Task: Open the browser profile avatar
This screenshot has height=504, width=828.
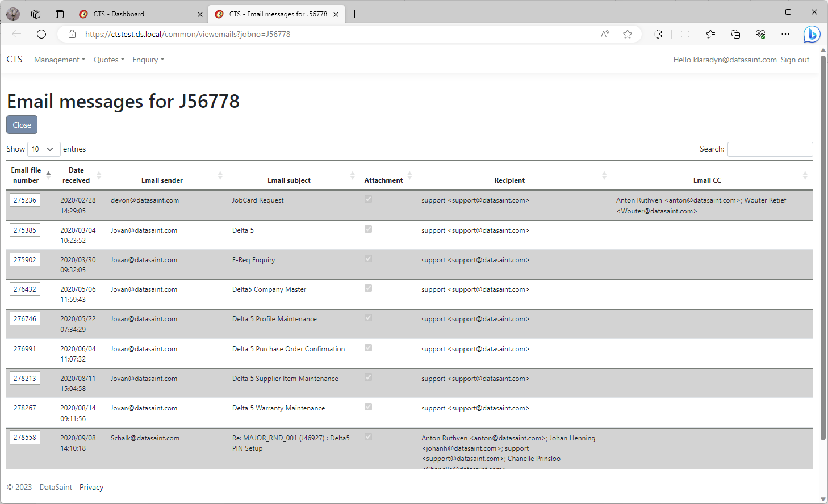Action: tap(13, 14)
